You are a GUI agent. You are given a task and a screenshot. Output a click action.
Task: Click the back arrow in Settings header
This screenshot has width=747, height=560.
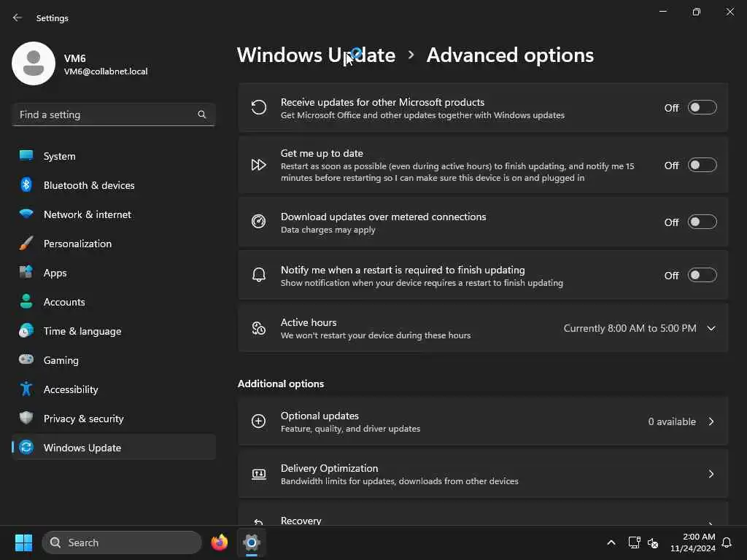18,17
